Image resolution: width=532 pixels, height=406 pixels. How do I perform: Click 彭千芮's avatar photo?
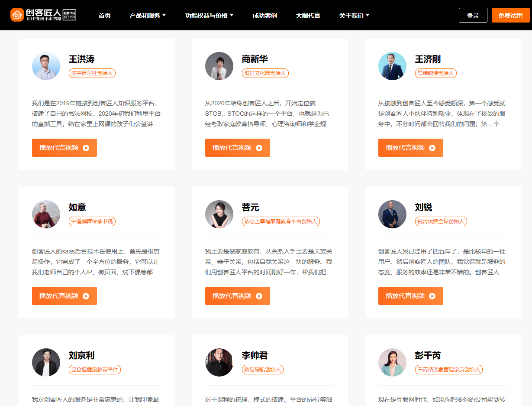click(392, 363)
